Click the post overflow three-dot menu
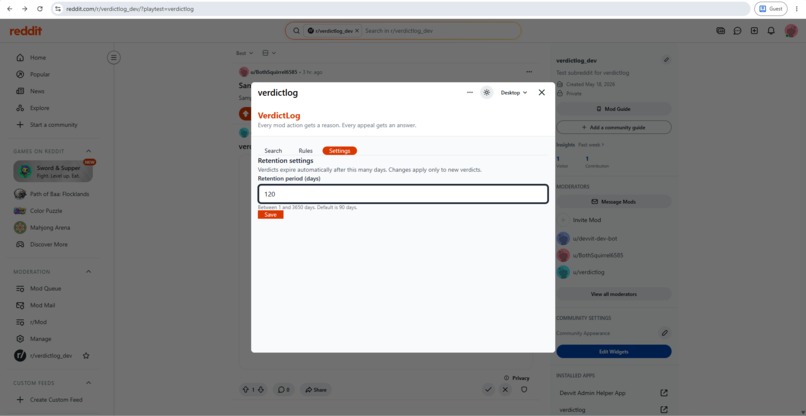 (529, 72)
